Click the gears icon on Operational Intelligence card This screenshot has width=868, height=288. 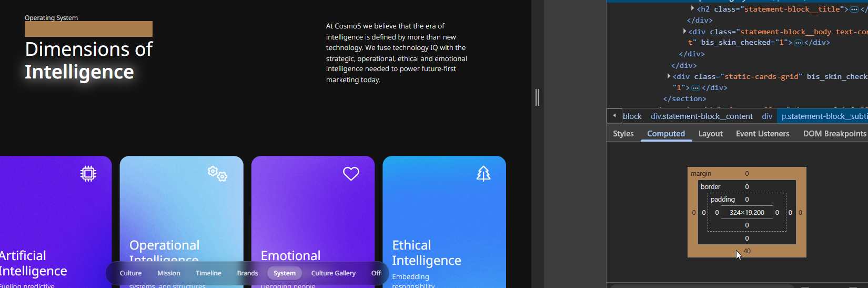[x=217, y=173]
